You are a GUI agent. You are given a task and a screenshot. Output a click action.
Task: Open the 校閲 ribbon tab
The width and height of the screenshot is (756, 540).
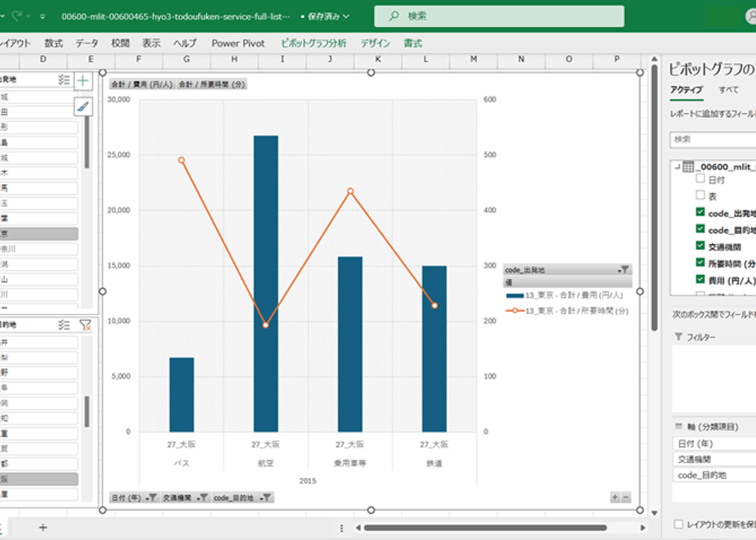click(120, 43)
